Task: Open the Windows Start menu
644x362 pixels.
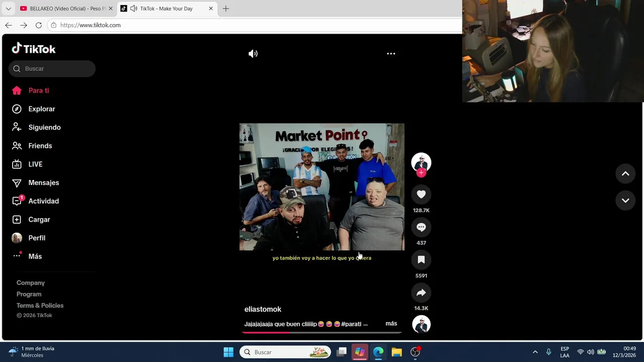Action: pos(228,352)
